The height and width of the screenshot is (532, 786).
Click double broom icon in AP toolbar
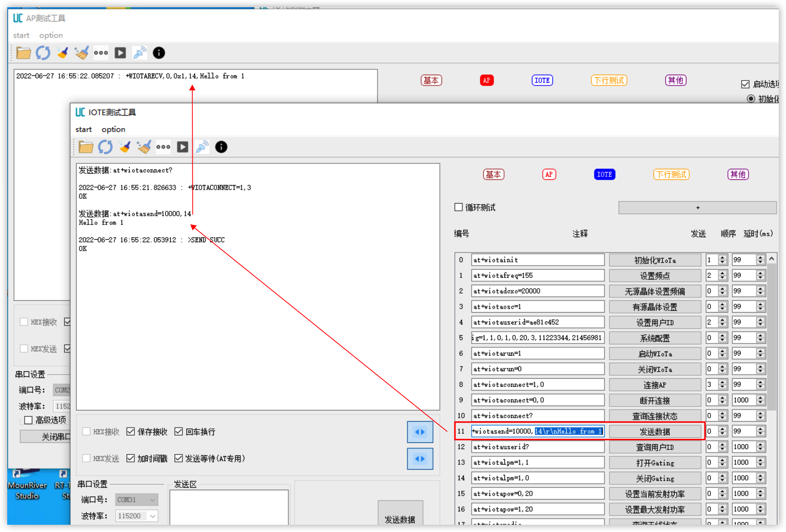82,53
